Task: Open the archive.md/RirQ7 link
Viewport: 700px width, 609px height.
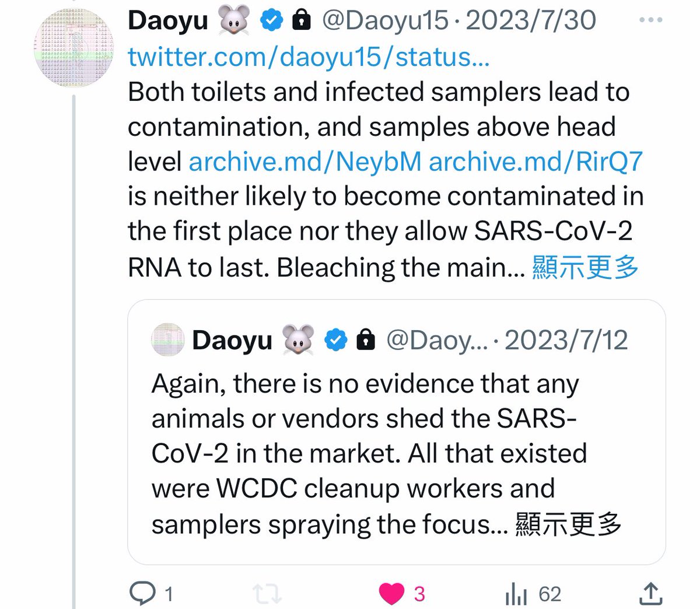Action: click(x=535, y=162)
